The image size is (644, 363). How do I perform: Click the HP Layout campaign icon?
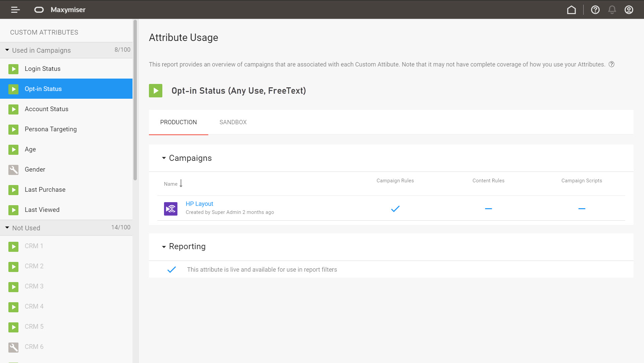pyautogui.click(x=171, y=209)
